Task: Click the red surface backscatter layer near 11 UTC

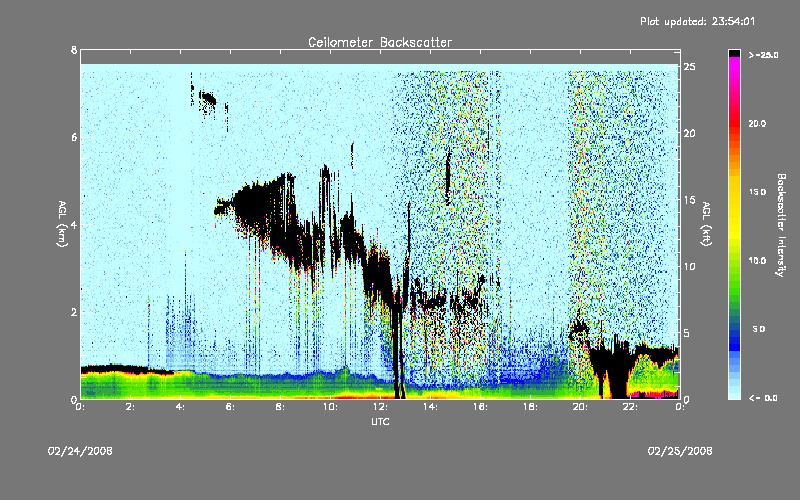Action: click(x=367, y=396)
